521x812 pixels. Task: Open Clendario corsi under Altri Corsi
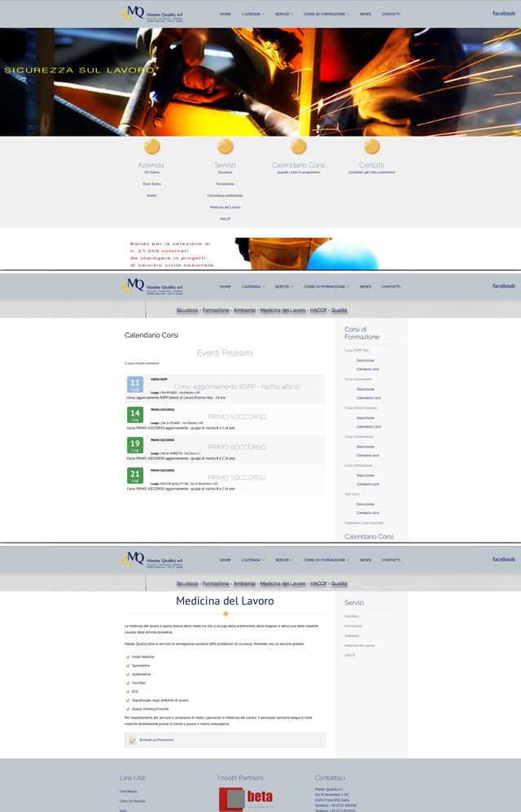[368, 513]
